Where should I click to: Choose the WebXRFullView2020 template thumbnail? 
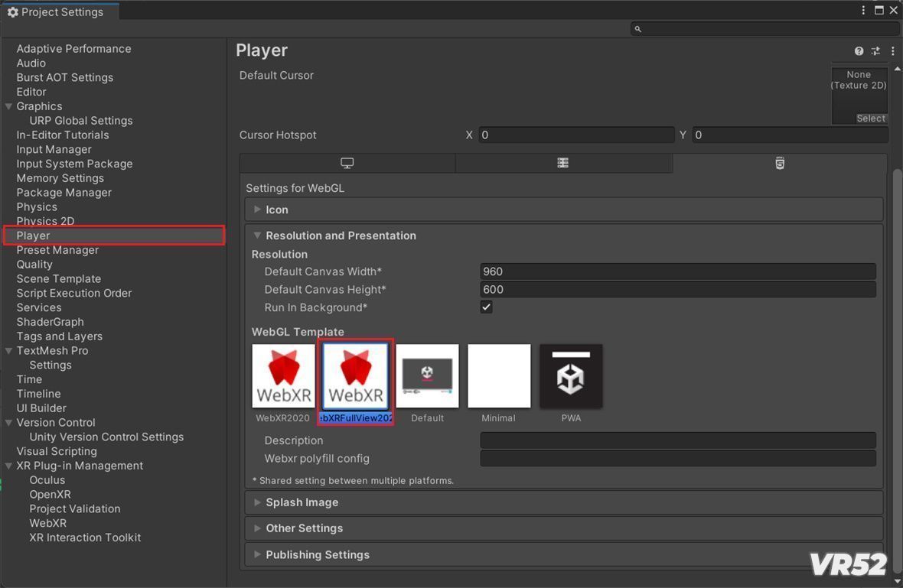coord(355,376)
